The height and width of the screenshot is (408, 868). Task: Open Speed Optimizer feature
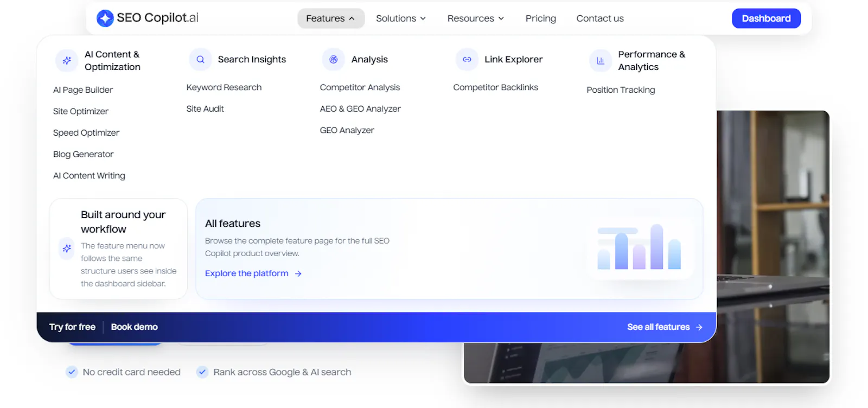coord(86,133)
